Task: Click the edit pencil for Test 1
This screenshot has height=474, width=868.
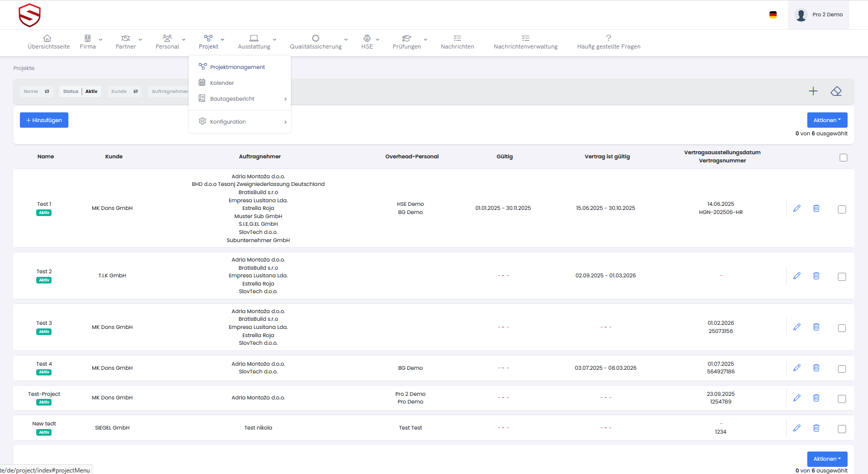Action: pos(797,208)
